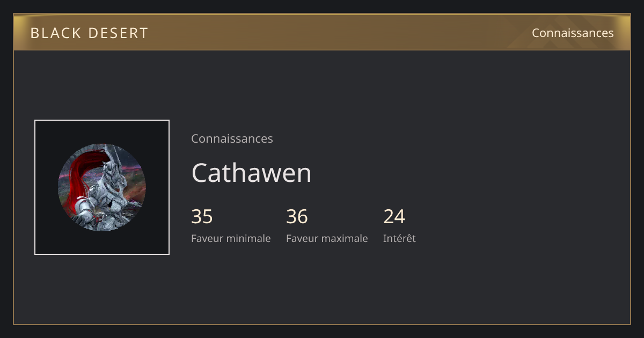Select the circular Cathawen character portrait

coord(102,187)
